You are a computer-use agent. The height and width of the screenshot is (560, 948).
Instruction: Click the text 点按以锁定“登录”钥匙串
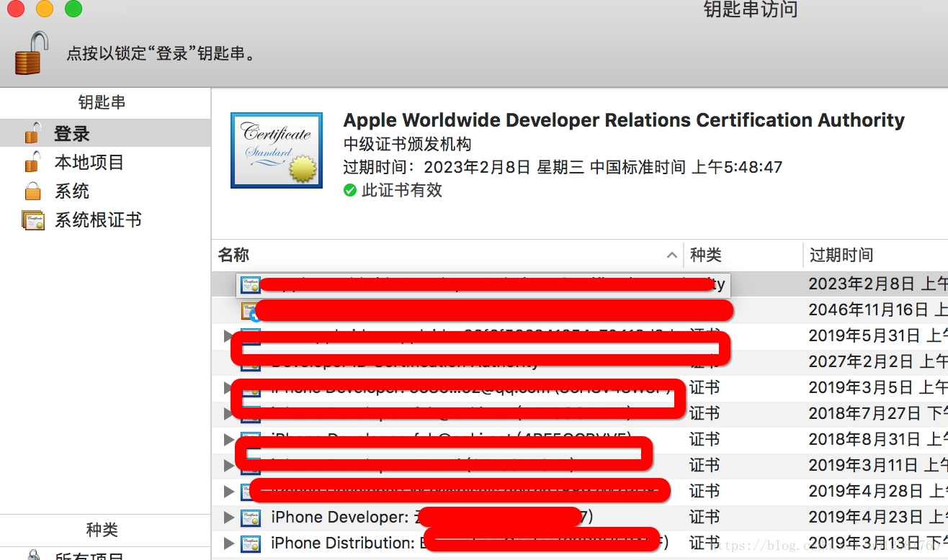tap(161, 54)
